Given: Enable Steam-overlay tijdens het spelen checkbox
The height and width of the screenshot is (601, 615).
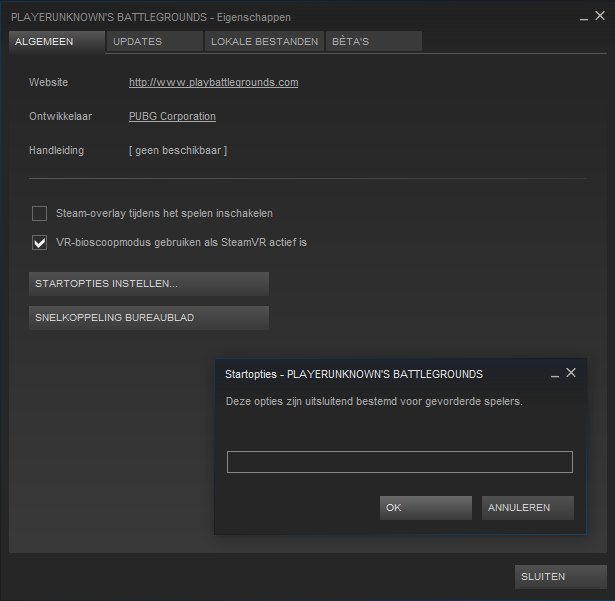Looking at the screenshot, I should (x=40, y=213).
